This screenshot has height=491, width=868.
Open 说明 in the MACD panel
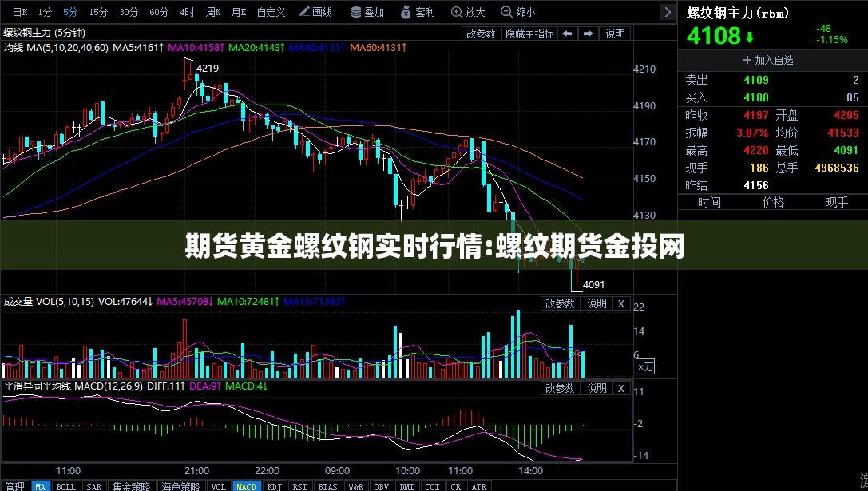pyautogui.click(x=597, y=388)
